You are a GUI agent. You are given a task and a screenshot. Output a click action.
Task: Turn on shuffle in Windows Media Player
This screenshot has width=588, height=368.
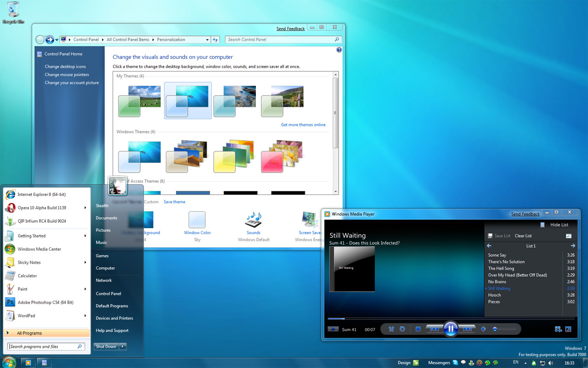[x=391, y=329]
